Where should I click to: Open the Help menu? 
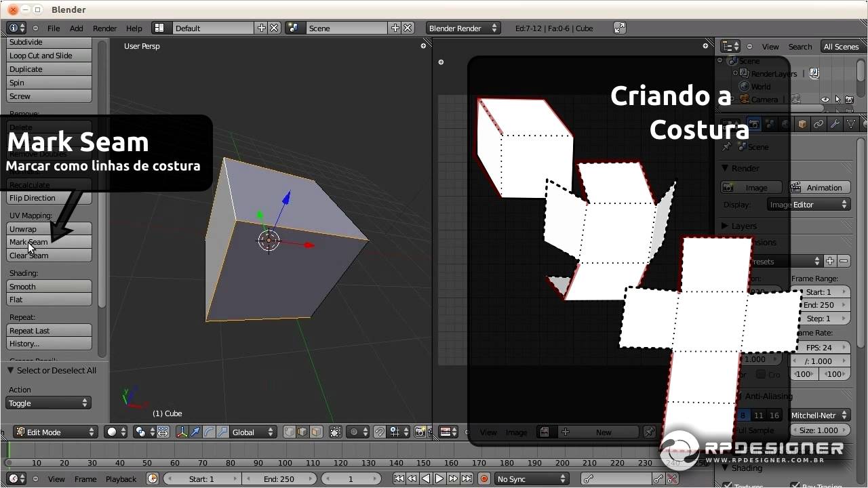(134, 28)
